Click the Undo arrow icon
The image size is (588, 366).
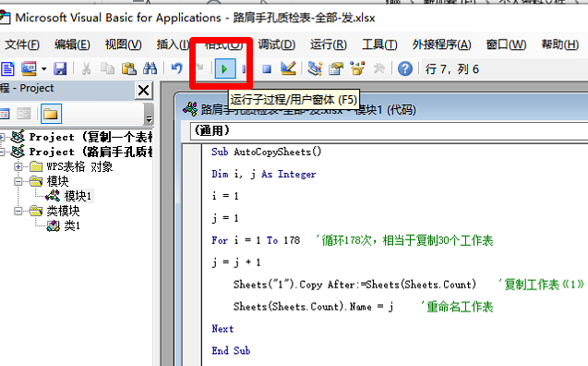[176, 68]
